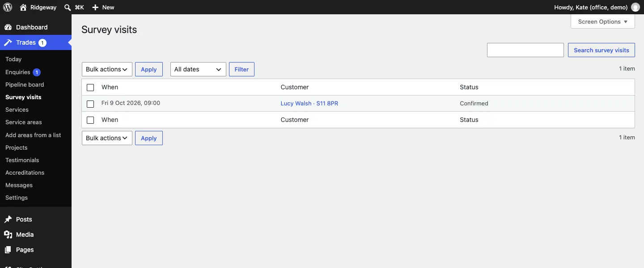Select the Services submenu item
The image size is (644, 268).
(17, 109)
